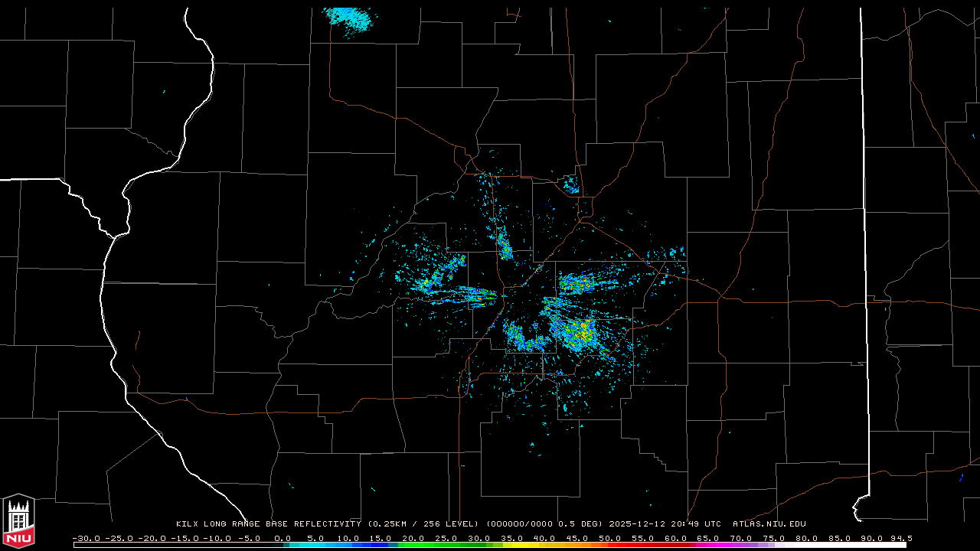Image resolution: width=980 pixels, height=551 pixels.
Task: Click the cyan echo patch at top of map
Action: [350, 18]
